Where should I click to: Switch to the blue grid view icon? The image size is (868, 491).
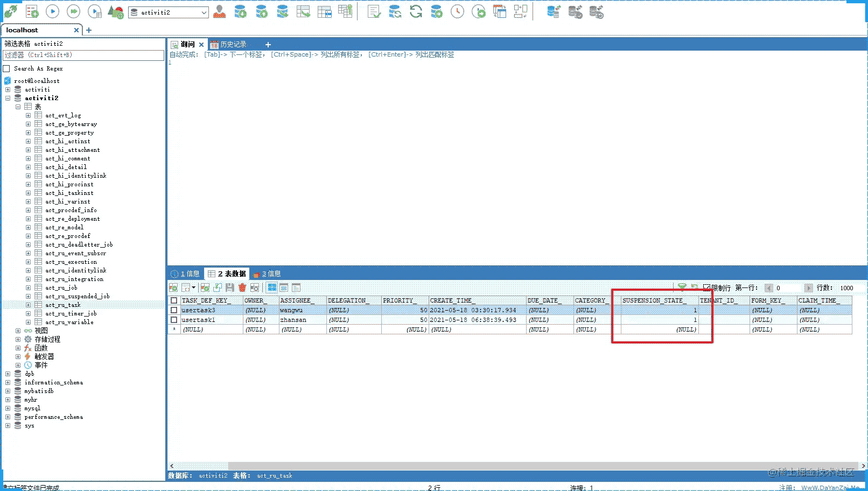272,288
